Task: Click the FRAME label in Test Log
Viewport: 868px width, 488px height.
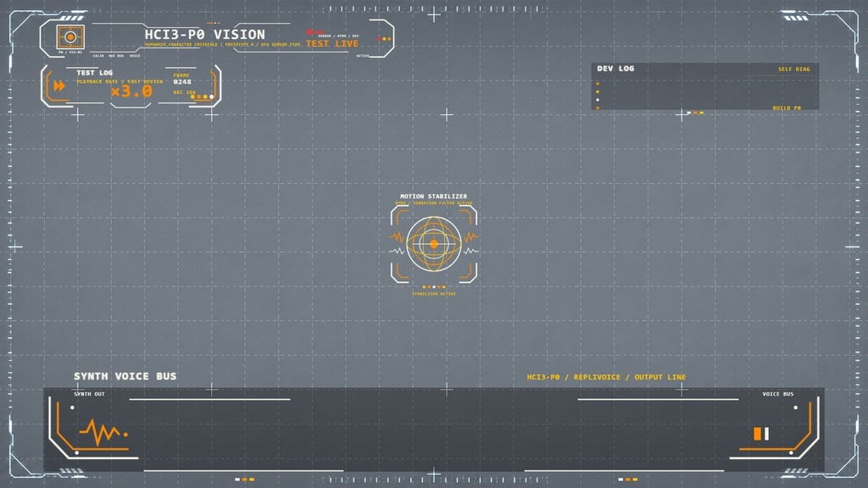Action: pos(181,75)
